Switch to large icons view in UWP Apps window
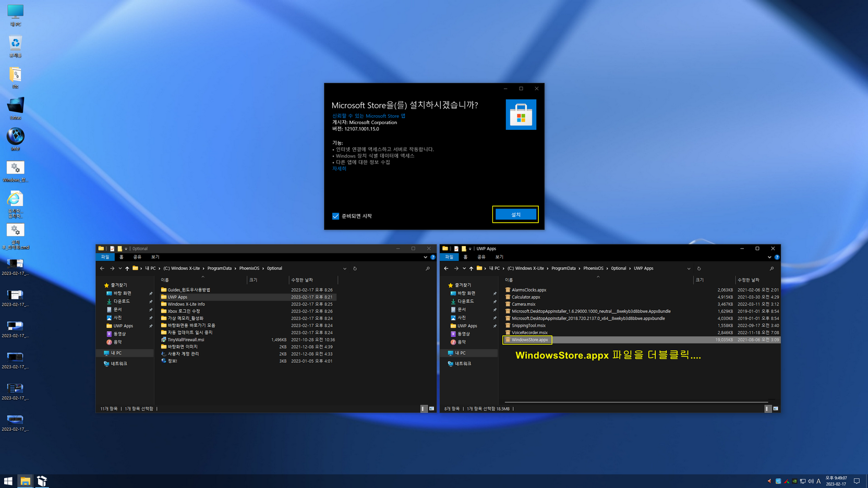 click(x=776, y=409)
